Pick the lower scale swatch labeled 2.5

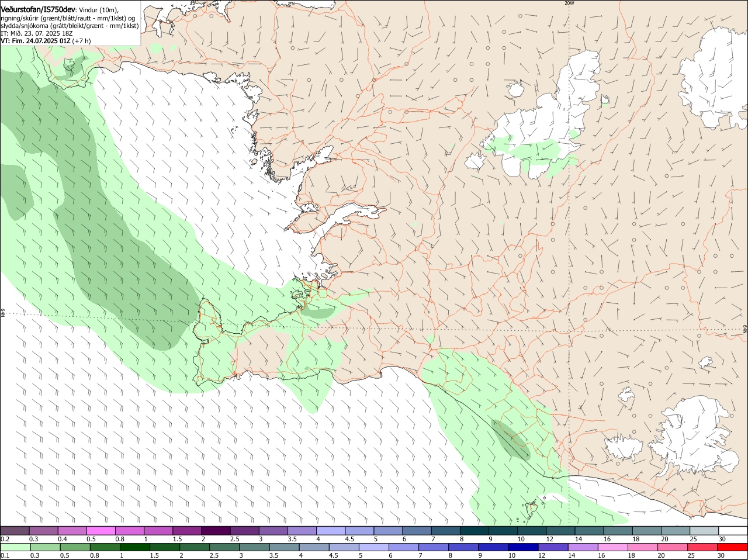224,548
